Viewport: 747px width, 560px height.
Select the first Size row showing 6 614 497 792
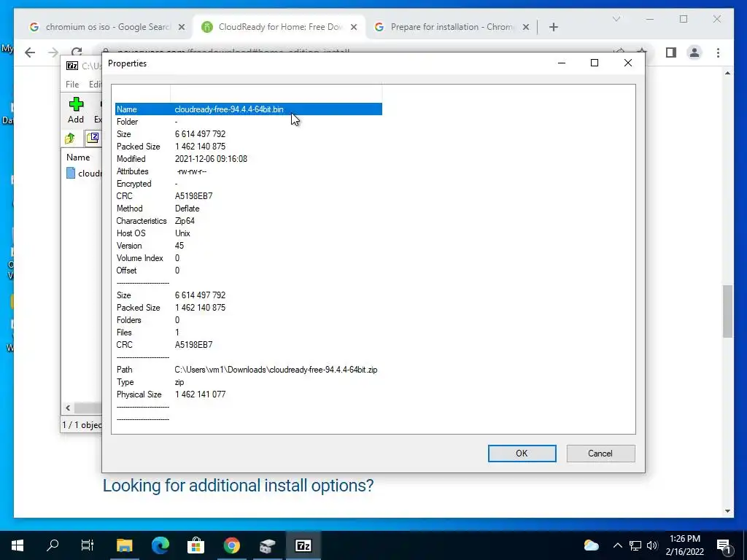tap(248, 134)
